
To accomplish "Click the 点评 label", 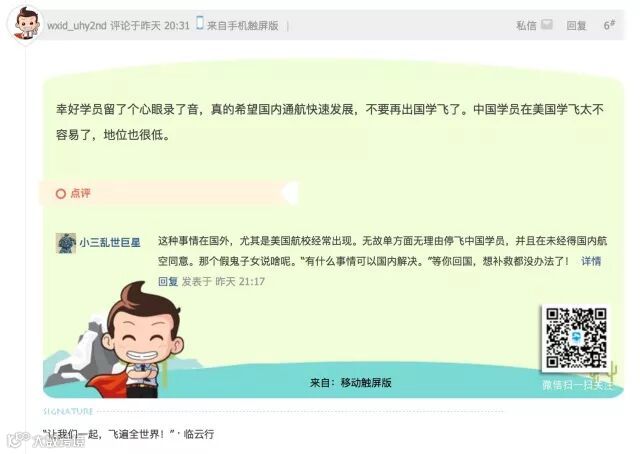I will click(80, 193).
